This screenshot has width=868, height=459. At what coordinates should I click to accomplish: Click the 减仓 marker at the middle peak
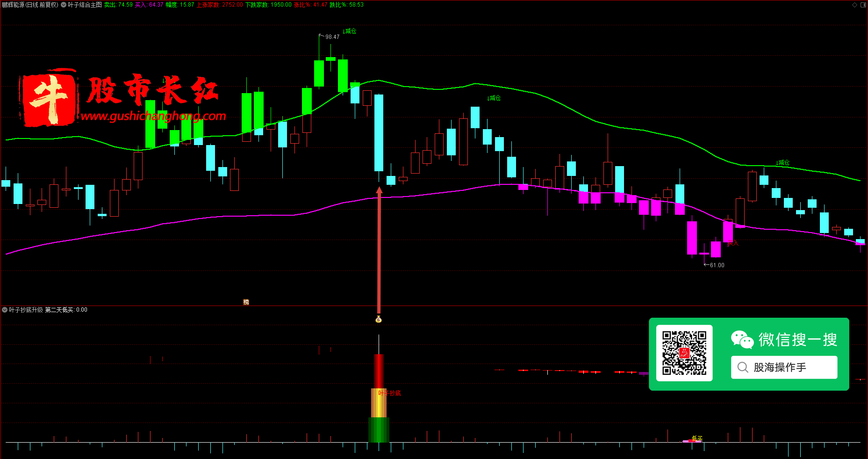(x=494, y=98)
